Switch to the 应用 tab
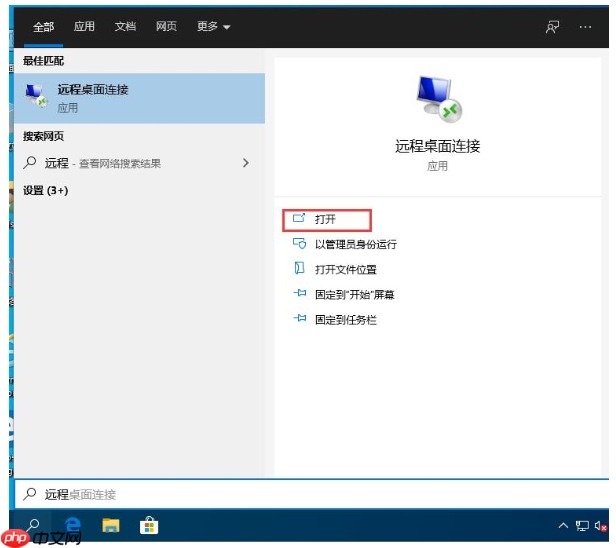 (x=84, y=26)
